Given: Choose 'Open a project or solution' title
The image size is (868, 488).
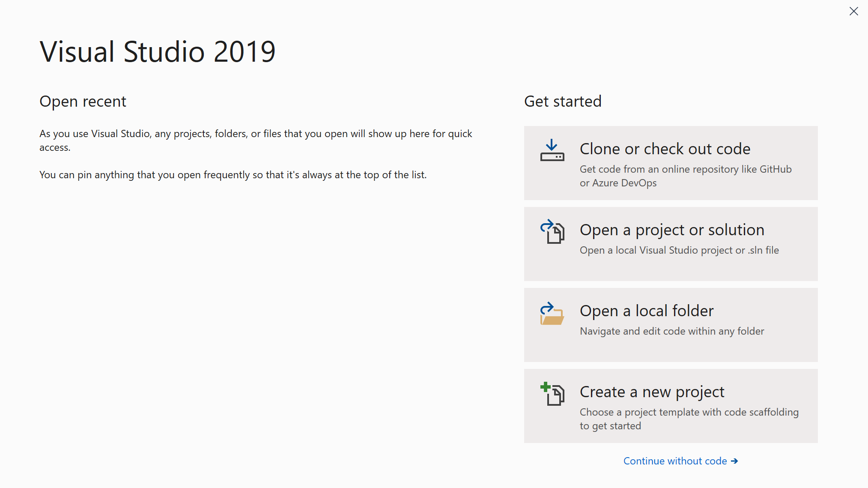Looking at the screenshot, I should coord(672,230).
